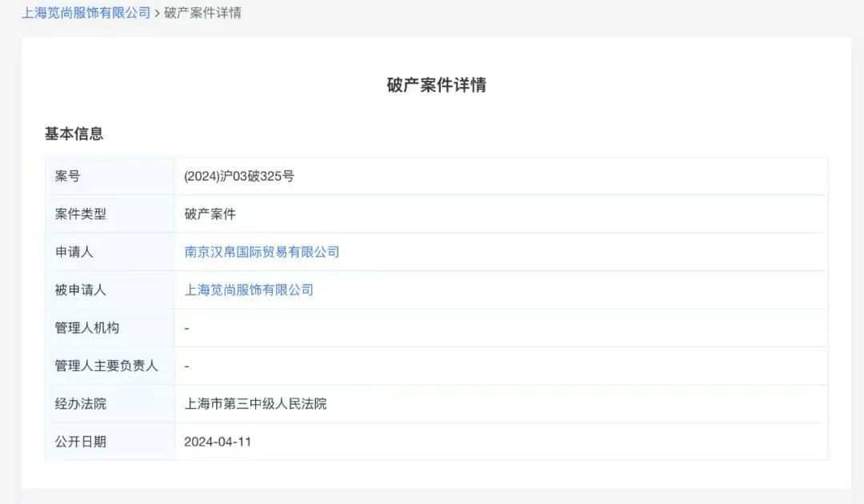Click the 公开日期 row label
This screenshot has height=504, width=864.
pyautogui.click(x=80, y=442)
